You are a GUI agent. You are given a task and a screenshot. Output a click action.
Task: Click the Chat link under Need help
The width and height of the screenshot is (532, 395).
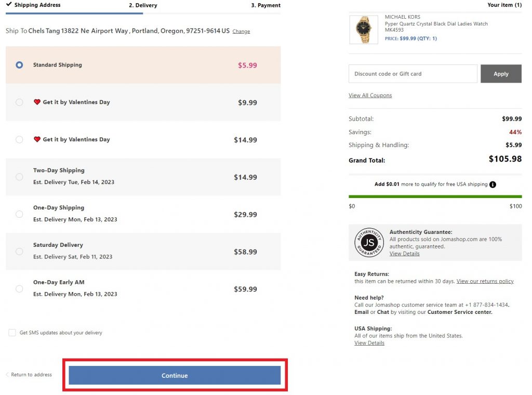(383, 312)
